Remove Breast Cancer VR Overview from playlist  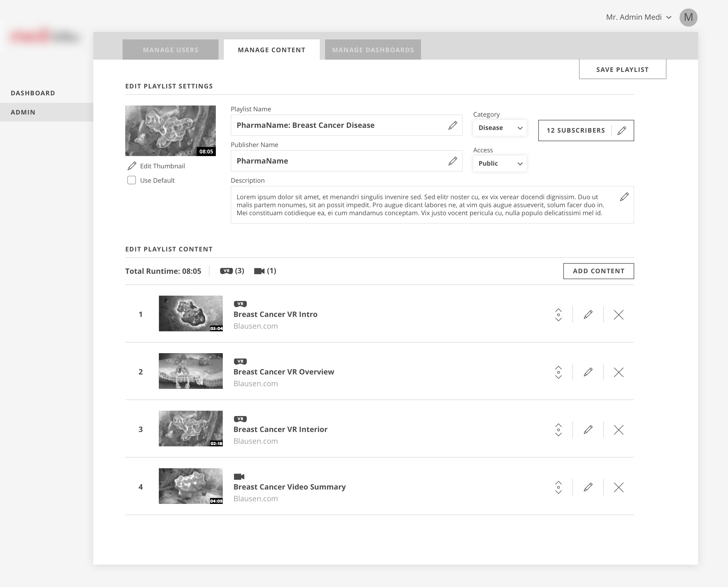618,372
